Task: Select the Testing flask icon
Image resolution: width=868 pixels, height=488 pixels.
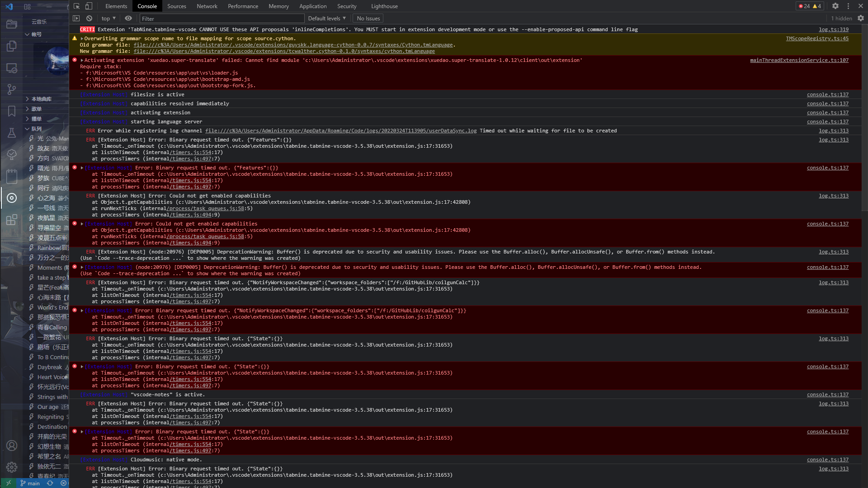Action: [x=12, y=133]
